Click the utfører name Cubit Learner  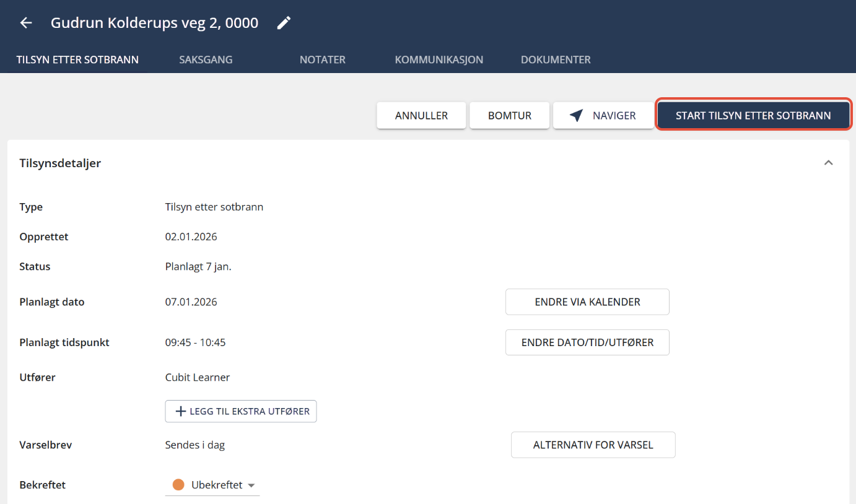pos(198,377)
